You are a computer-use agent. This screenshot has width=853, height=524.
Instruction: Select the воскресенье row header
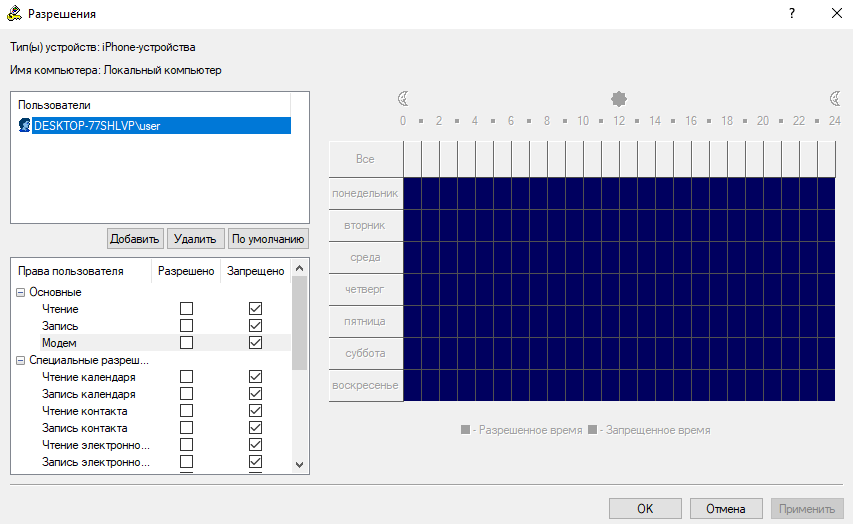(366, 385)
